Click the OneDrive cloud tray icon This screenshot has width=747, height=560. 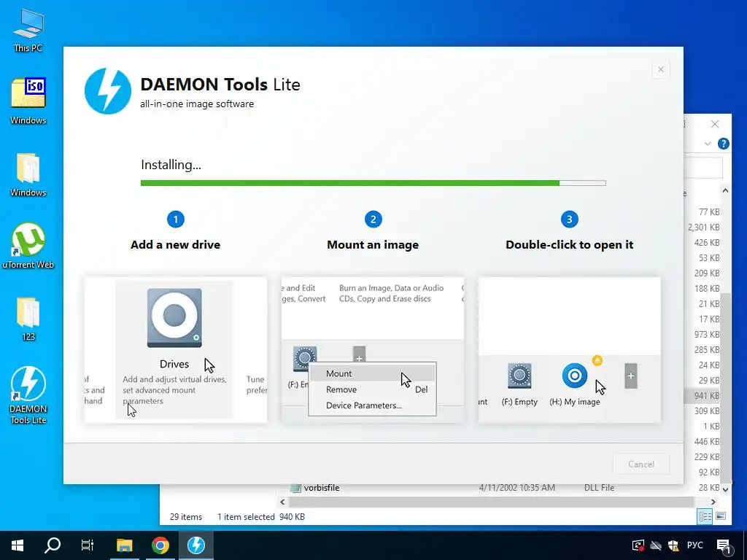pos(656,545)
